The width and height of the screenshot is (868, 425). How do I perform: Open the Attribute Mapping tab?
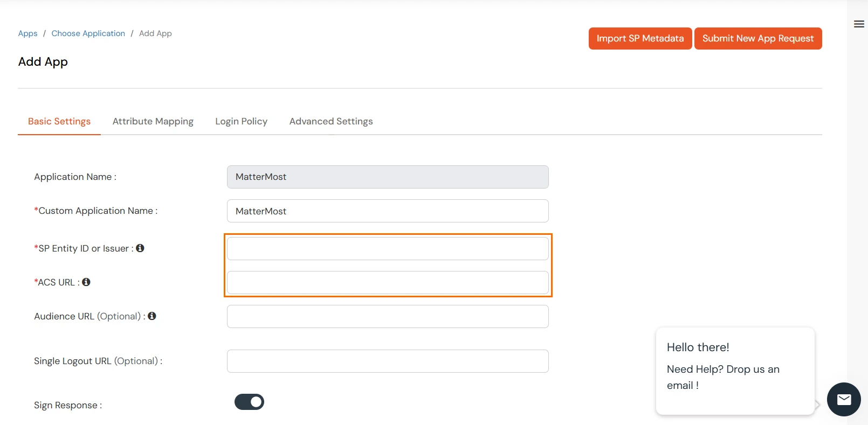153,121
